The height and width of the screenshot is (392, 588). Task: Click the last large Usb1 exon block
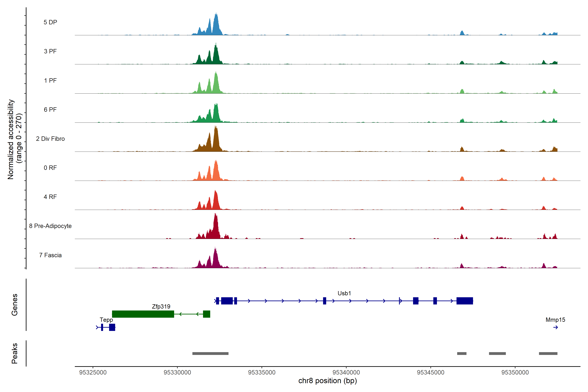[x=465, y=301]
